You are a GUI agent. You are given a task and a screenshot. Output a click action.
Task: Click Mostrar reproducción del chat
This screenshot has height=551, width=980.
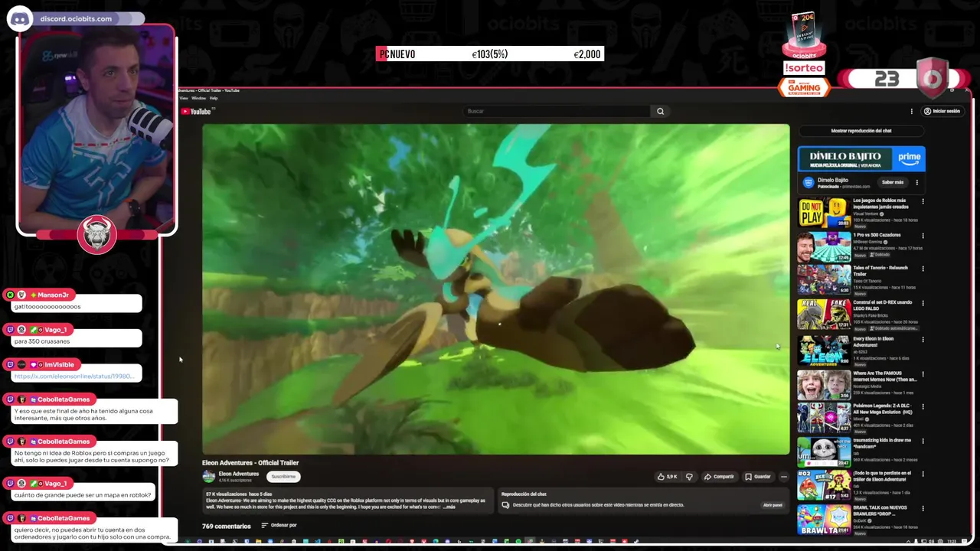(x=861, y=131)
